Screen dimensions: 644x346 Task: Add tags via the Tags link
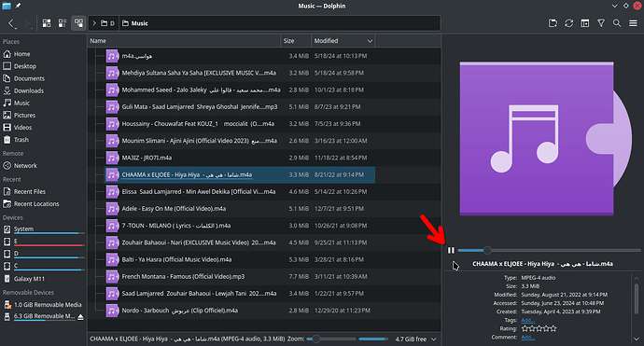point(527,320)
